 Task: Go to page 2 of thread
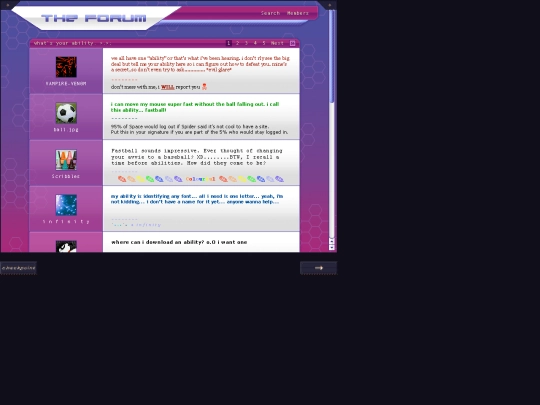click(237, 43)
